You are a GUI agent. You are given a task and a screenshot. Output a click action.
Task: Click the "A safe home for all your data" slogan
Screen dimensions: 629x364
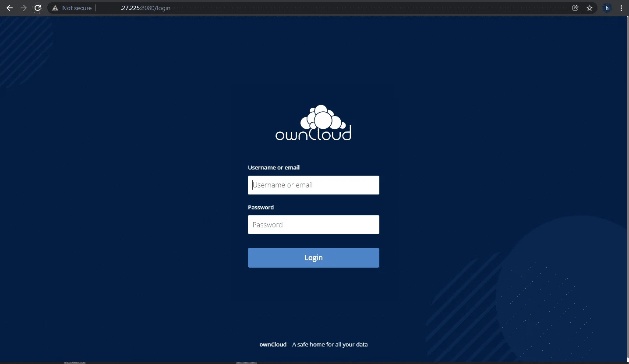(x=330, y=344)
